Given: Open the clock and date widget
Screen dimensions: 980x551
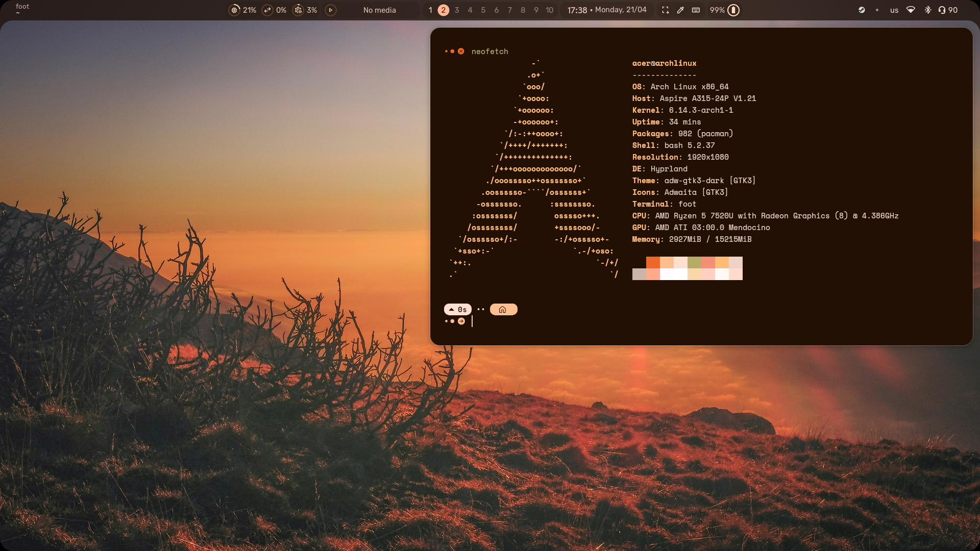Looking at the screenshot, I should [607, 10].
